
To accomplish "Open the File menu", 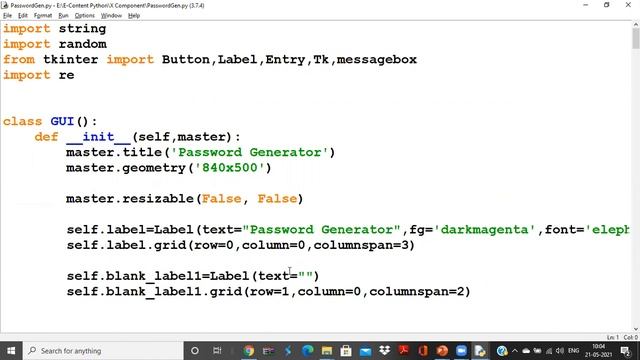I will coord(7,16).
